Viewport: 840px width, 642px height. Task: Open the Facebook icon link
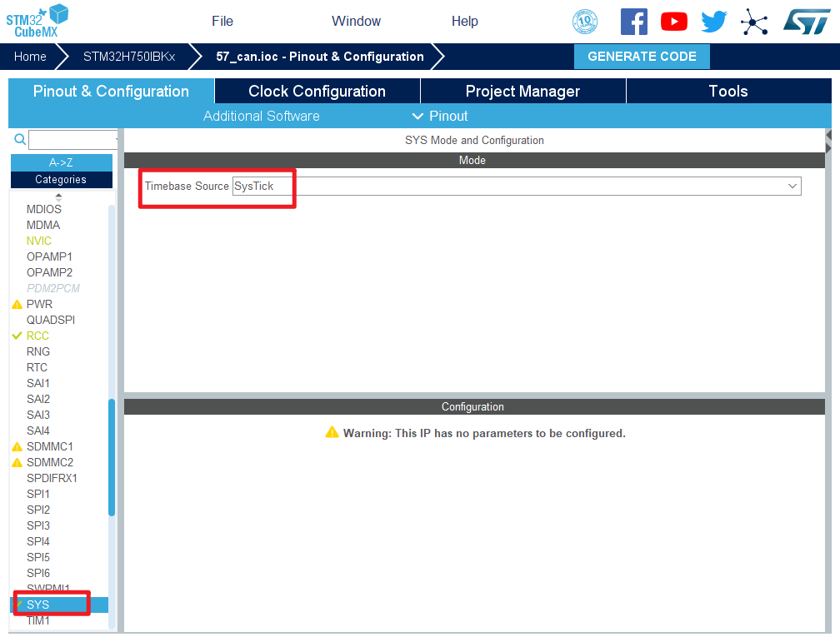(x=633, y=22)
